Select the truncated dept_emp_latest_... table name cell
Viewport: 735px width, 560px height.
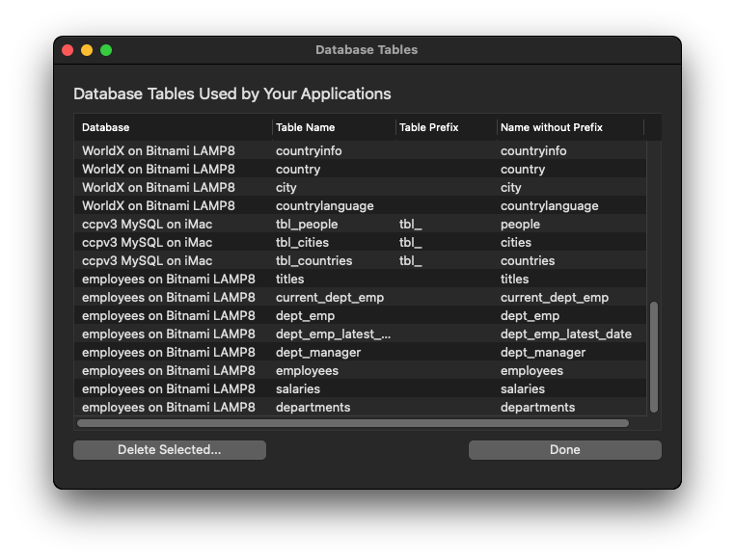point(333,333)
